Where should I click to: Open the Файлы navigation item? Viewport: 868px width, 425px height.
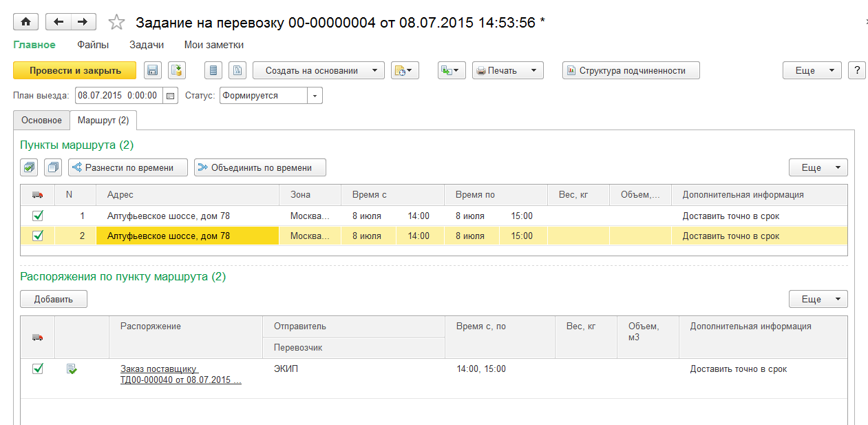(x=93, y=45)
